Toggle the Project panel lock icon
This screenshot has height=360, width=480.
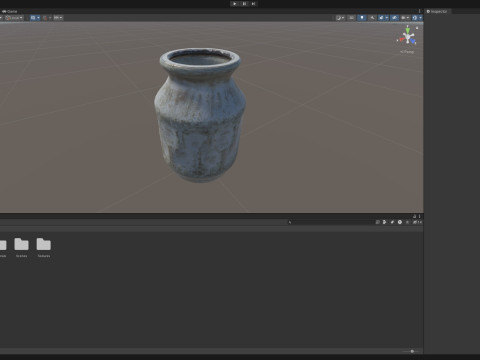(414, 216)
